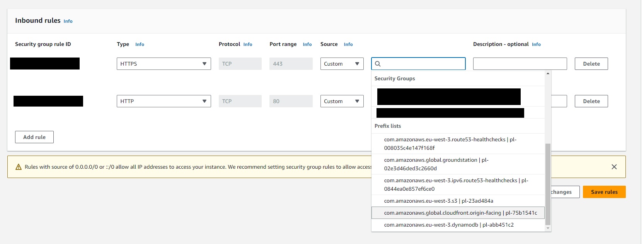Open Info link next to Inbound rules
644x244 pixels.
point(68,21)
